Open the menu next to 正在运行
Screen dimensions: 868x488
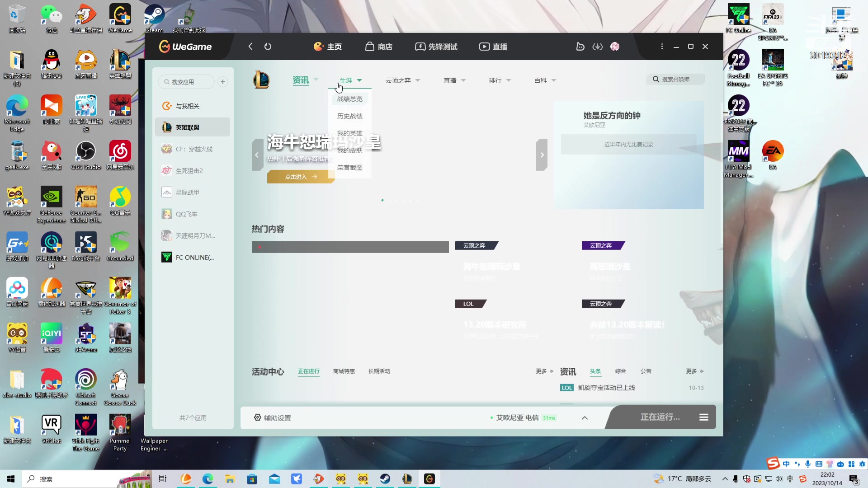click(x=704, y=417)
